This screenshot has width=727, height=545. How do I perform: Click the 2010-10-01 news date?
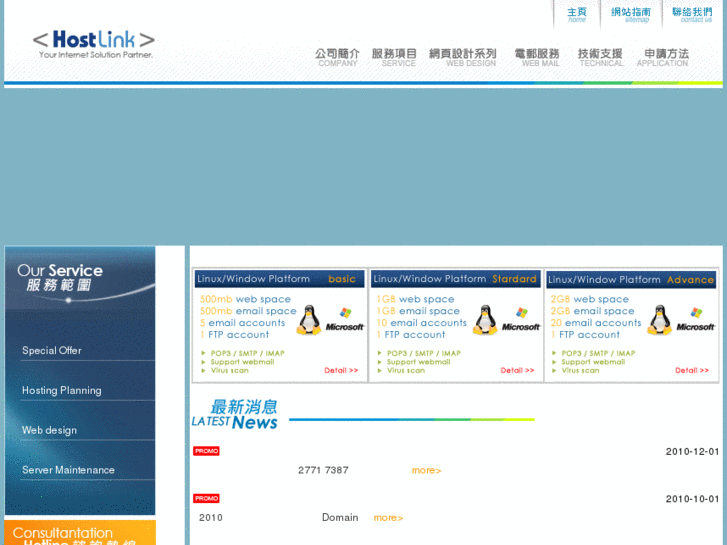click(x=692, y=499)
